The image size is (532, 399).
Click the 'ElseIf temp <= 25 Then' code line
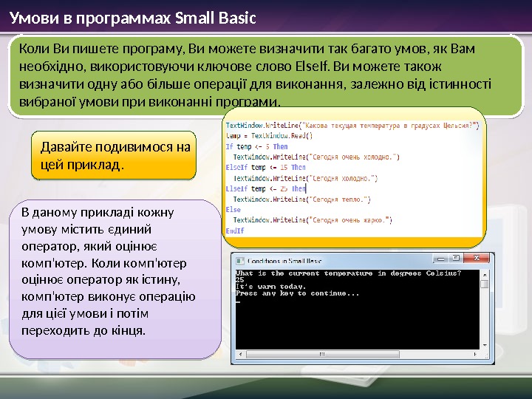coord(266,188)
